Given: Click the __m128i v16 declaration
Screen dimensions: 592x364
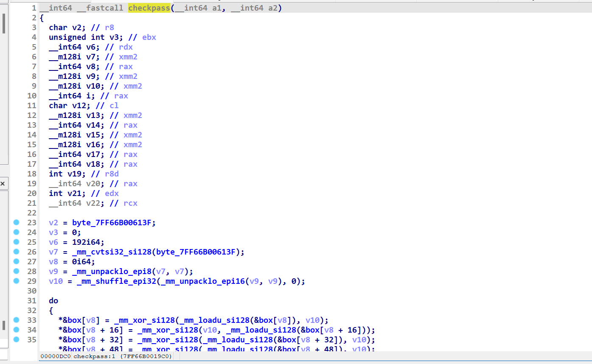Looking at the screenshot, I should 77,145.
